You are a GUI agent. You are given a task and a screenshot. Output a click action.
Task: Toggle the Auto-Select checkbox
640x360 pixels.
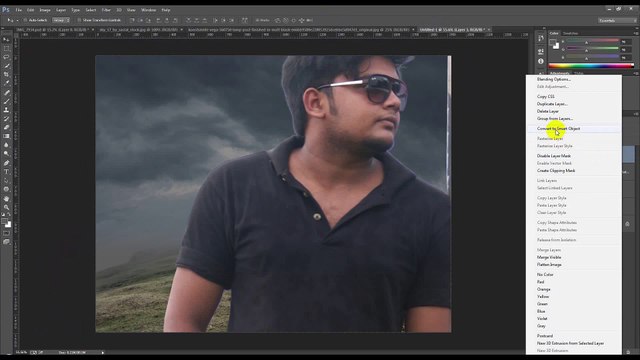(25, 20)
